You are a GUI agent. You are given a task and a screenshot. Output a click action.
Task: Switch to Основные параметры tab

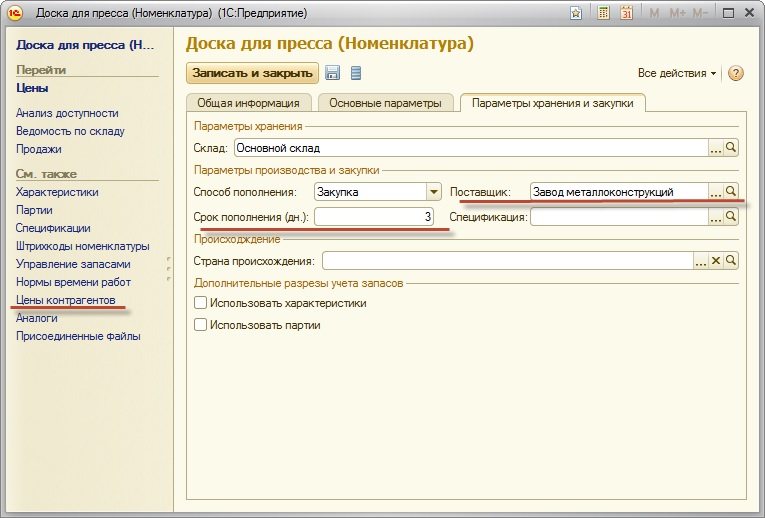(385, 103)
